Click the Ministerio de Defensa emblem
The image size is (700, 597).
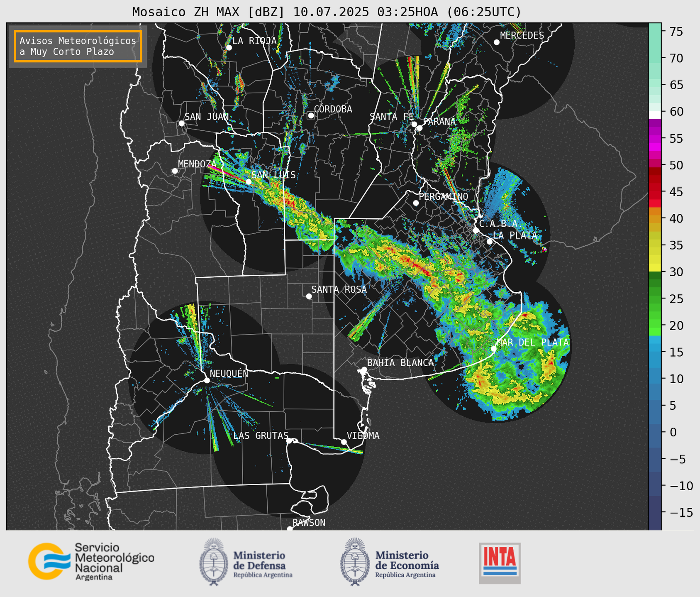coord(214,562)
